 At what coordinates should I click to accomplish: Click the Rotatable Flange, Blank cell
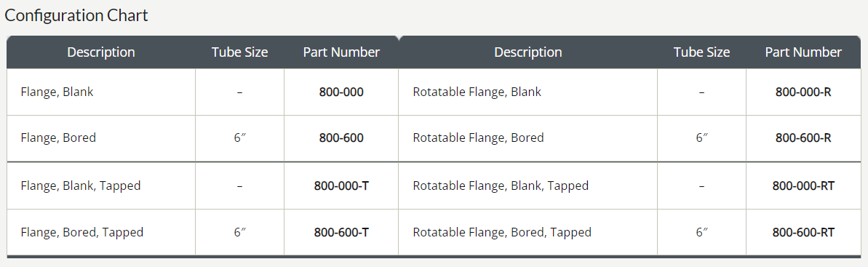[528, 92]
